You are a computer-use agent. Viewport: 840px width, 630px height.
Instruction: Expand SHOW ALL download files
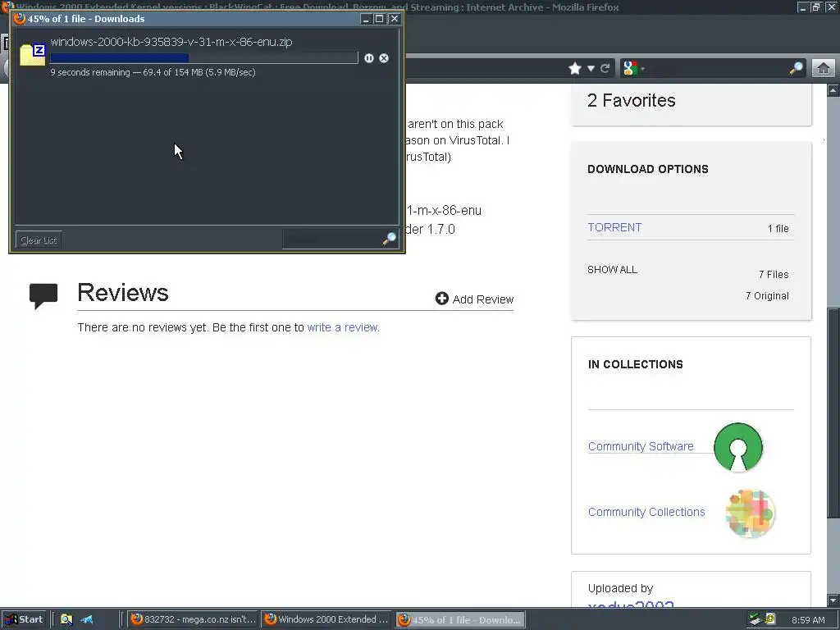(612, 269)
